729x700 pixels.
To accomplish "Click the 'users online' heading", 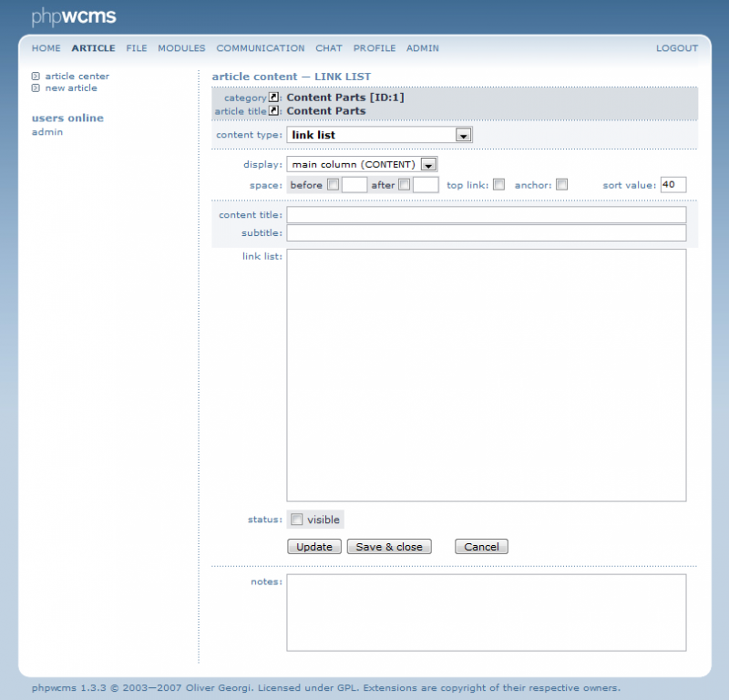I will [x=67, y=118].
